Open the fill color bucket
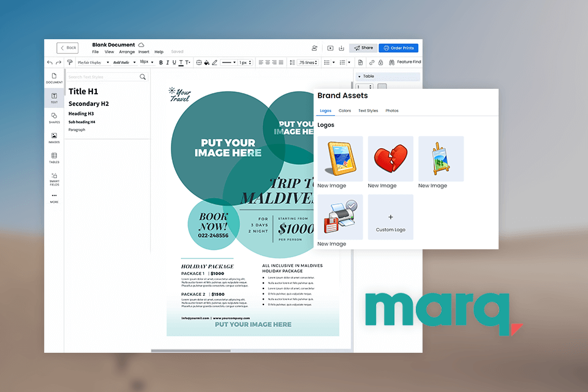The width and height of the screenshot is (588, 392). coord(206,62)
